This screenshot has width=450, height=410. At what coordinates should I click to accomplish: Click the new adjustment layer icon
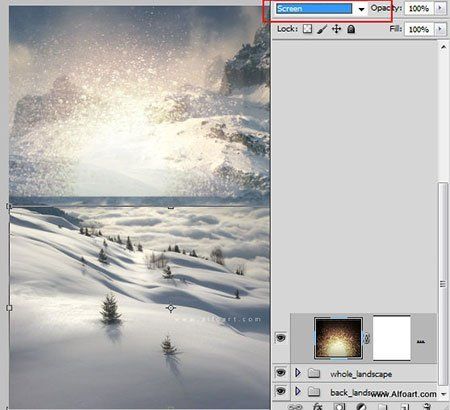click(x=361, y=407)
